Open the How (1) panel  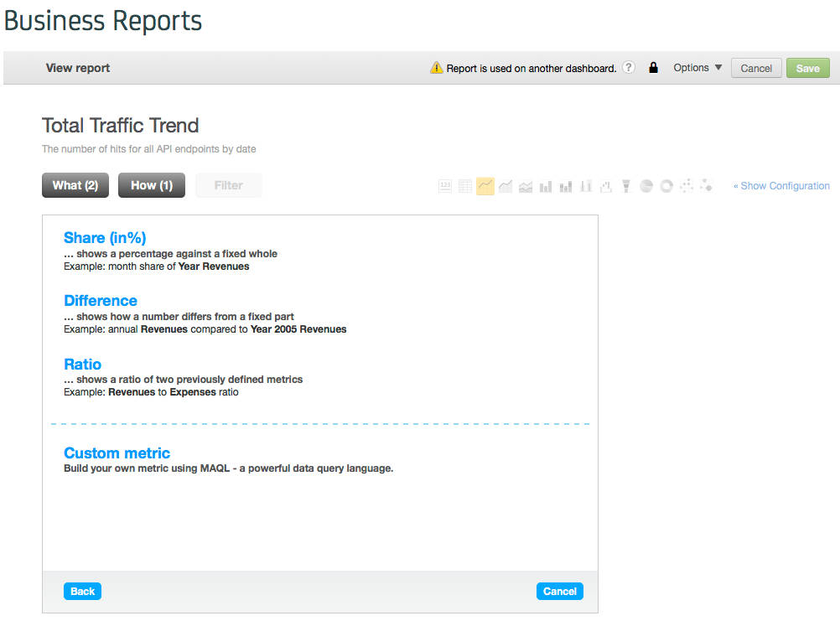[152, 185]
